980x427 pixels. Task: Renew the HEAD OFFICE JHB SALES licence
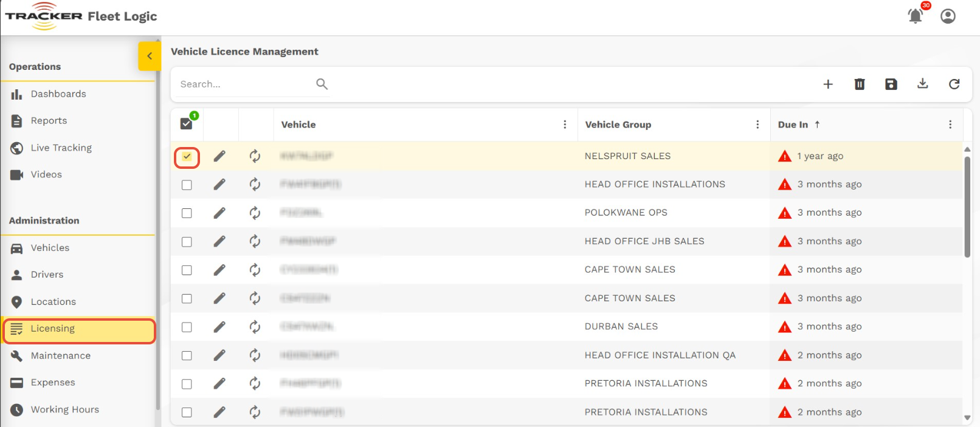point(255,241)
